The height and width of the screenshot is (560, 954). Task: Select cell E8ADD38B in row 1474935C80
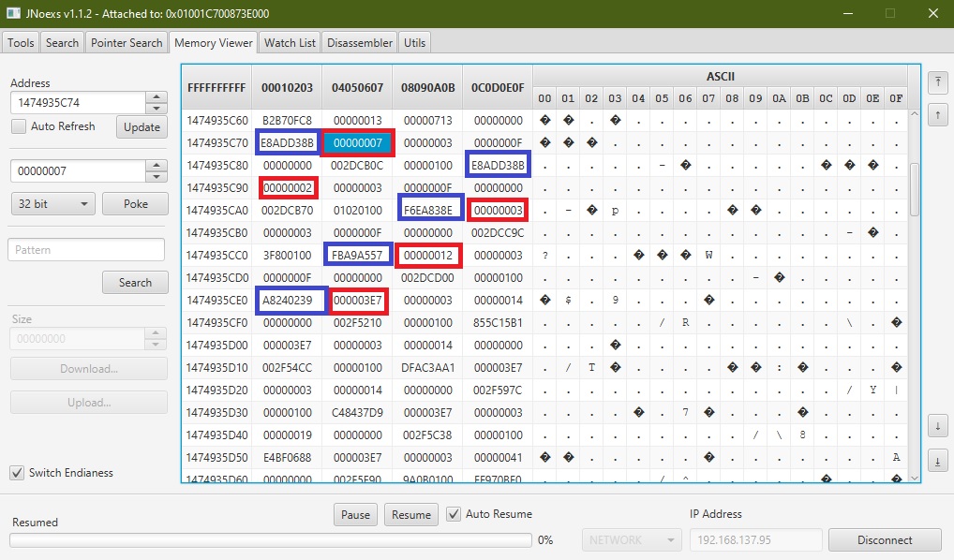(498, 166)
